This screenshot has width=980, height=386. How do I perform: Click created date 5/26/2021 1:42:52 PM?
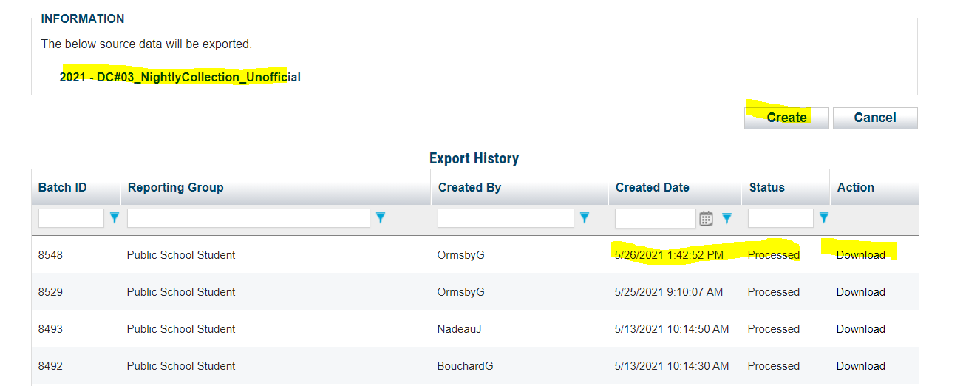669,255
